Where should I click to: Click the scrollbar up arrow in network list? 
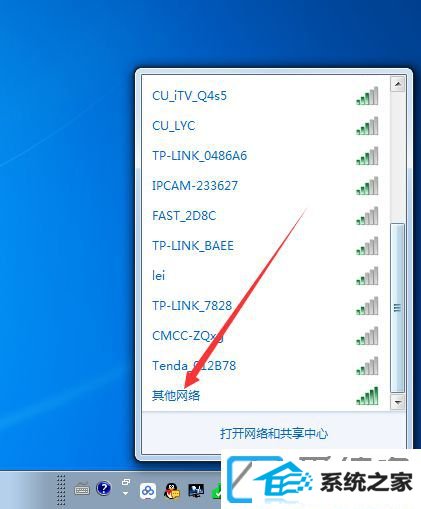(x=397, y=84)
